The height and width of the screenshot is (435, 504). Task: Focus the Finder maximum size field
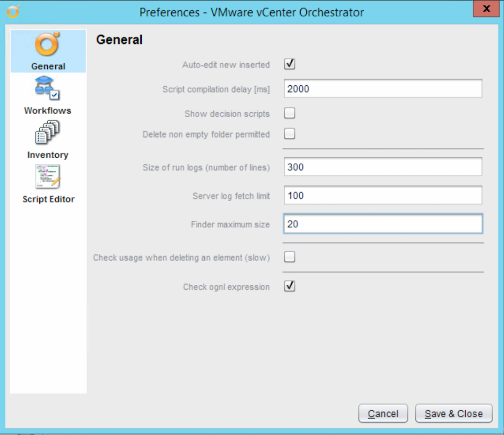[383, 224]
